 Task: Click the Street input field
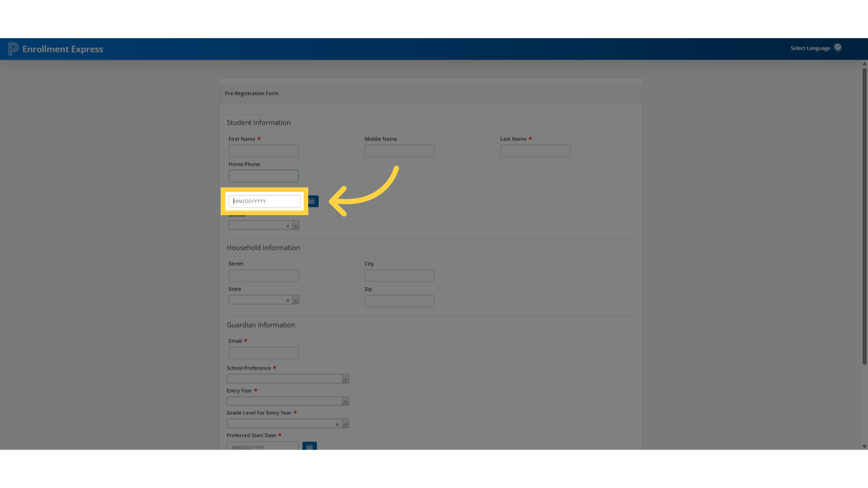pos(264,276)
